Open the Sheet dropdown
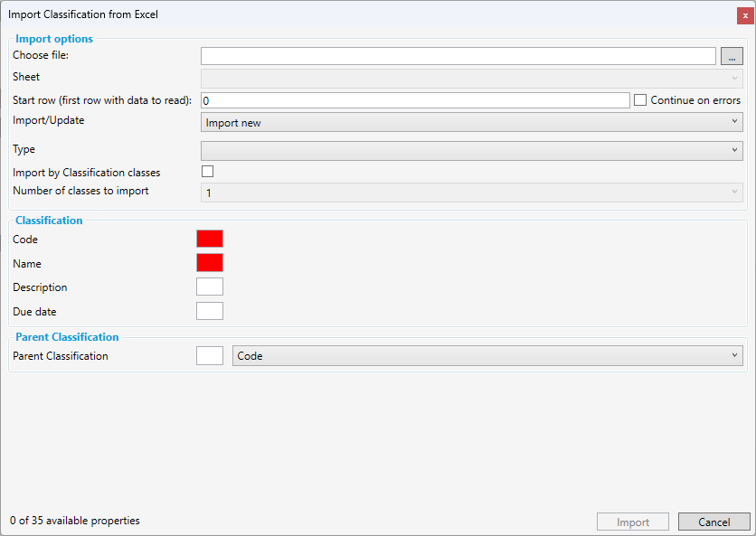The height and width of the screenshot is (536, 756). coord(470,77)
